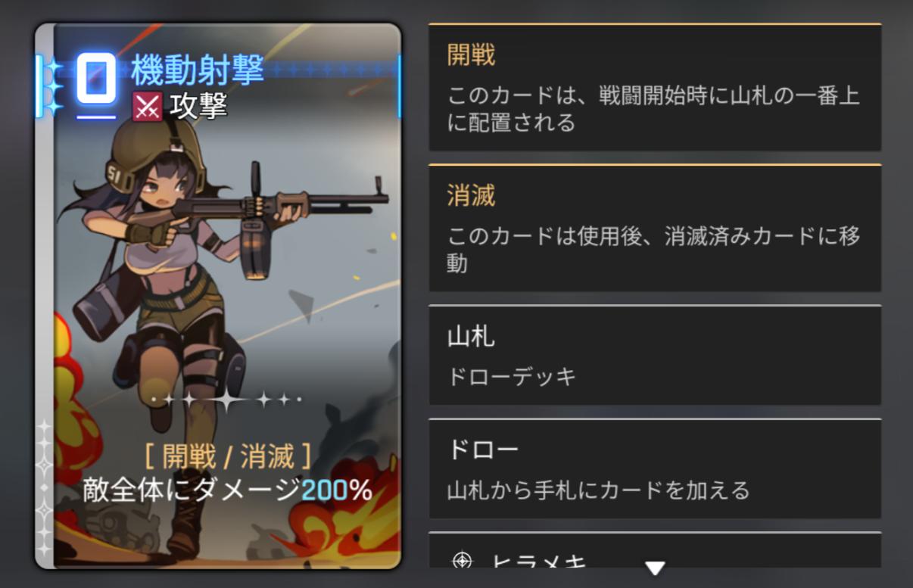Click the card cost 0 badge
The width and height of the screenshot is (913, 588).
96,79
